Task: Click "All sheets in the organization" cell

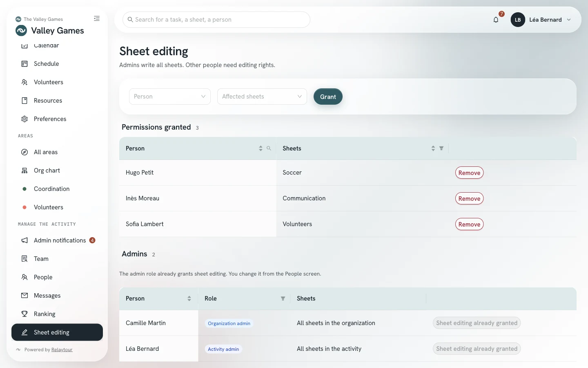Action: tap(358, 323)
